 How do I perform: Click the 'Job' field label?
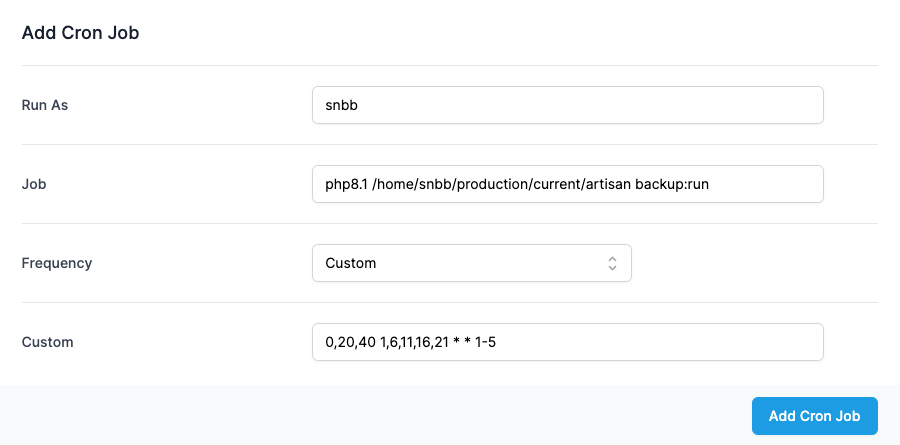click(x=34, y=184)
